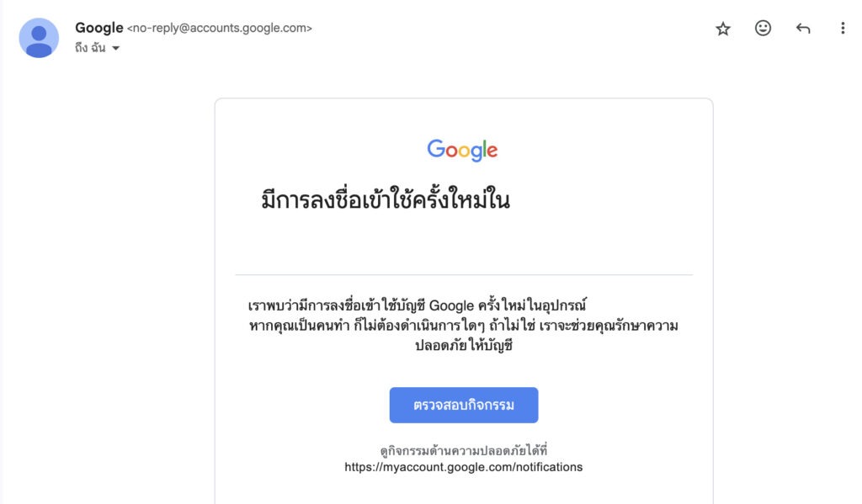Click the sender's profile avatar
Image resolution: width=862 pixels, height=504 pixels.
click(x=39, y=38)
